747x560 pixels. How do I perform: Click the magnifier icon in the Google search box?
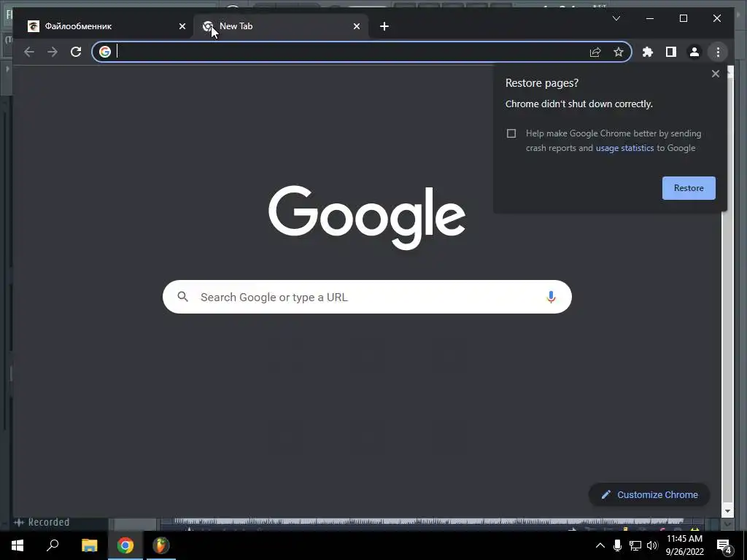[182, 297]
